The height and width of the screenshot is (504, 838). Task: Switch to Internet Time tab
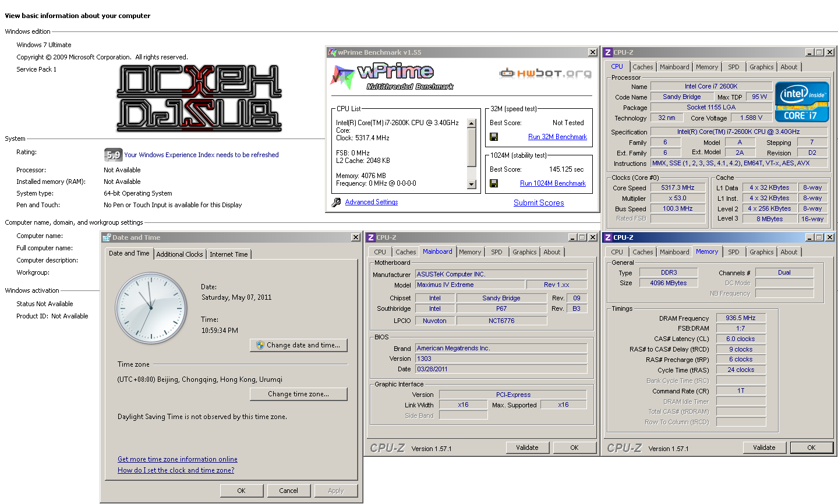tap(229, 254)
